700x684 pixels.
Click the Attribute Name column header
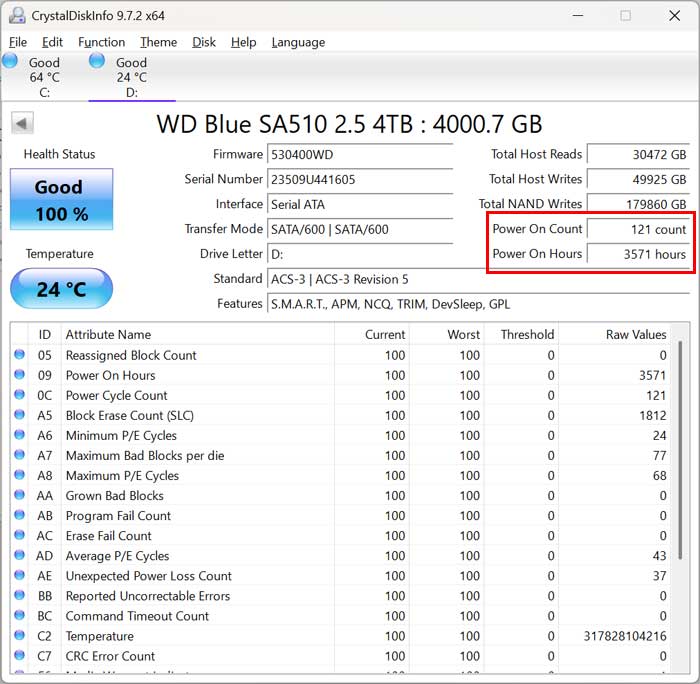[x=198, y=334]
